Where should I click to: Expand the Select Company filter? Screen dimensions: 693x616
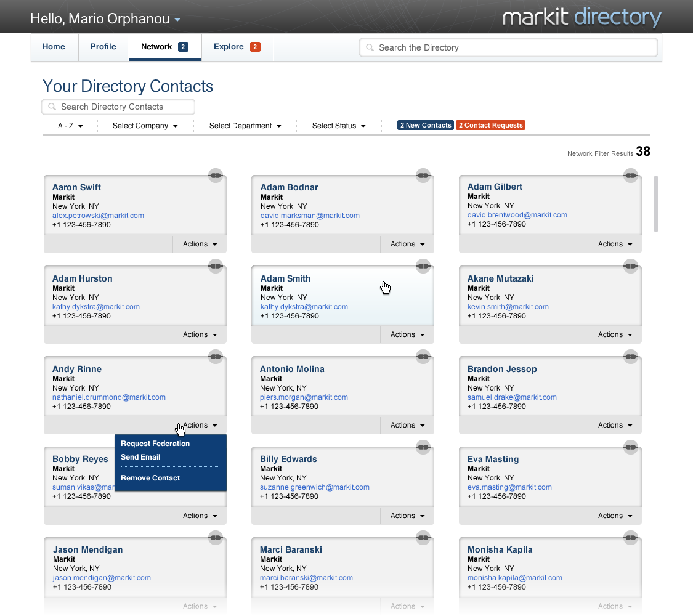(x=145, y=126)
